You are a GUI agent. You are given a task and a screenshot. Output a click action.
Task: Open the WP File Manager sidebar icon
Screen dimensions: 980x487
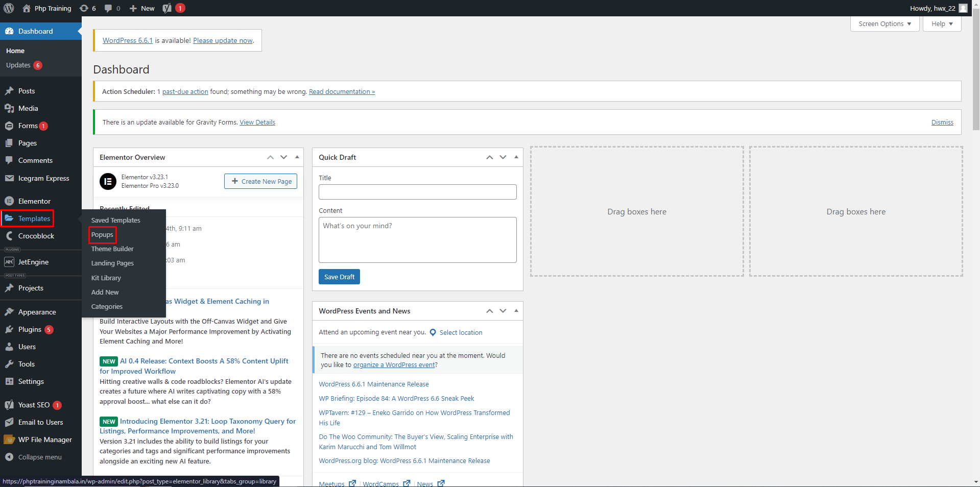click(9, 440)
